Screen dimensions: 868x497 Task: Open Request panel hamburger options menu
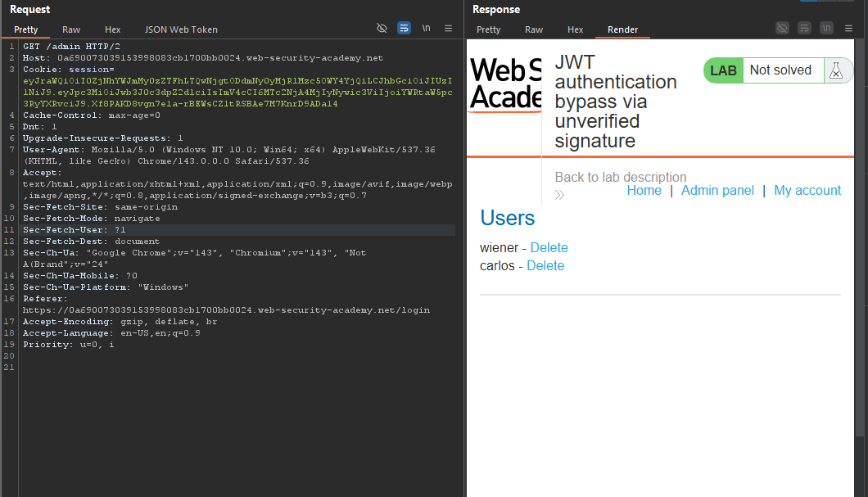tap(449, 28)
